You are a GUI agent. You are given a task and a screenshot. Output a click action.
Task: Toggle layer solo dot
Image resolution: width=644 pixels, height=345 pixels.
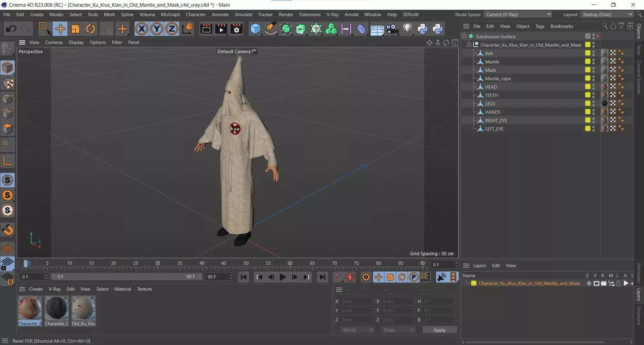[x=589, y=283]
